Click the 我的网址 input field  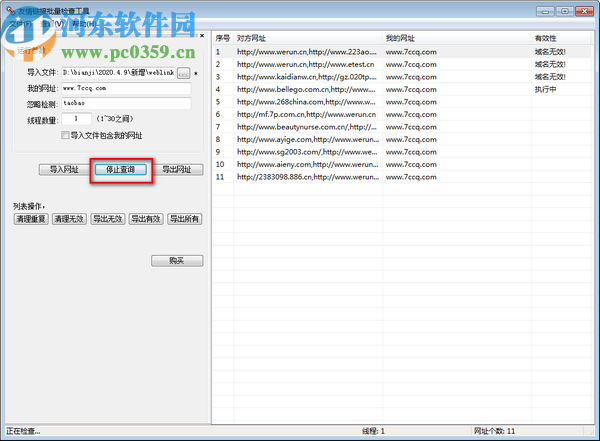pos(126,88)
